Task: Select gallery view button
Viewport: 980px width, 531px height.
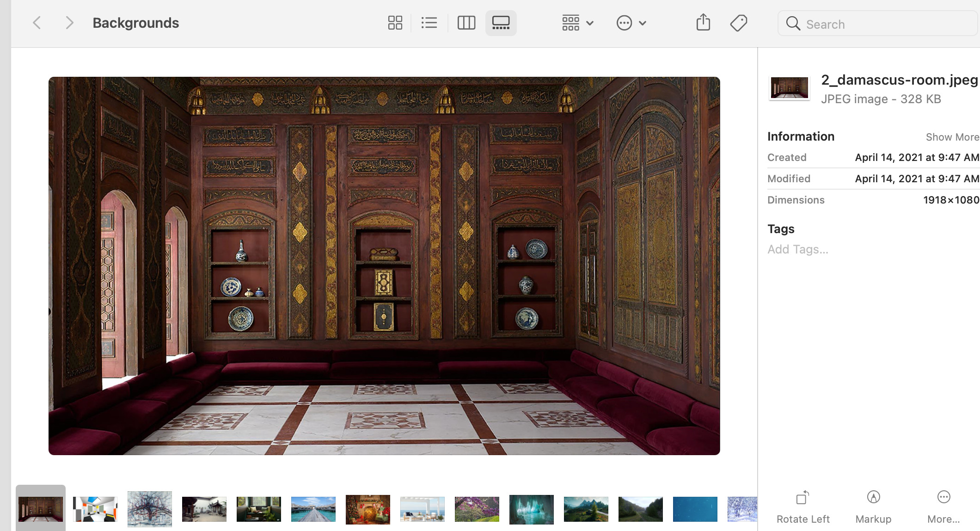Action: [501, 23]
